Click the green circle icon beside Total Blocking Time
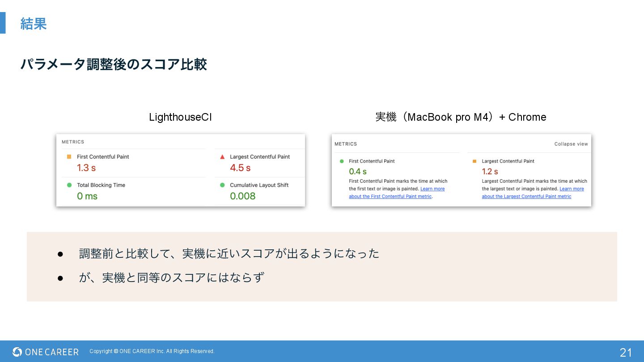Viewport: 644px width, 362px height. [x=69, y=185]
